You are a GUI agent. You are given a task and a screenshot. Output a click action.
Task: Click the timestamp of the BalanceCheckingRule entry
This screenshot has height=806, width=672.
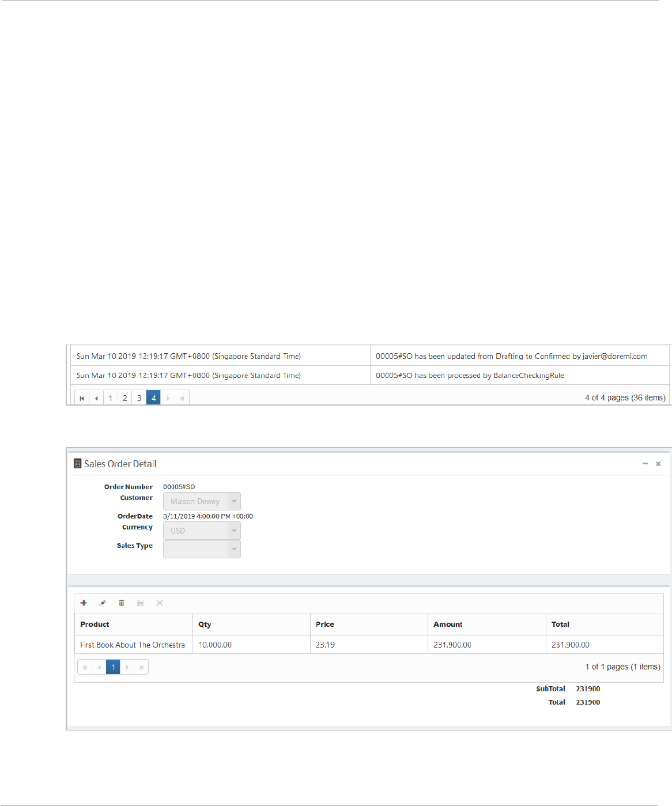point(188,376)
